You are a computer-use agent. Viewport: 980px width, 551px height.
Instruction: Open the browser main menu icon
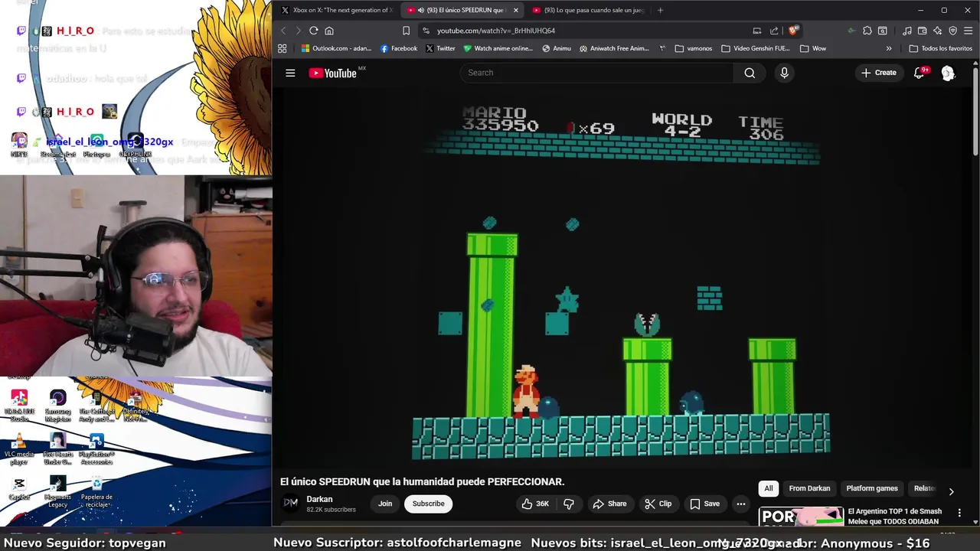click(969, 31)
